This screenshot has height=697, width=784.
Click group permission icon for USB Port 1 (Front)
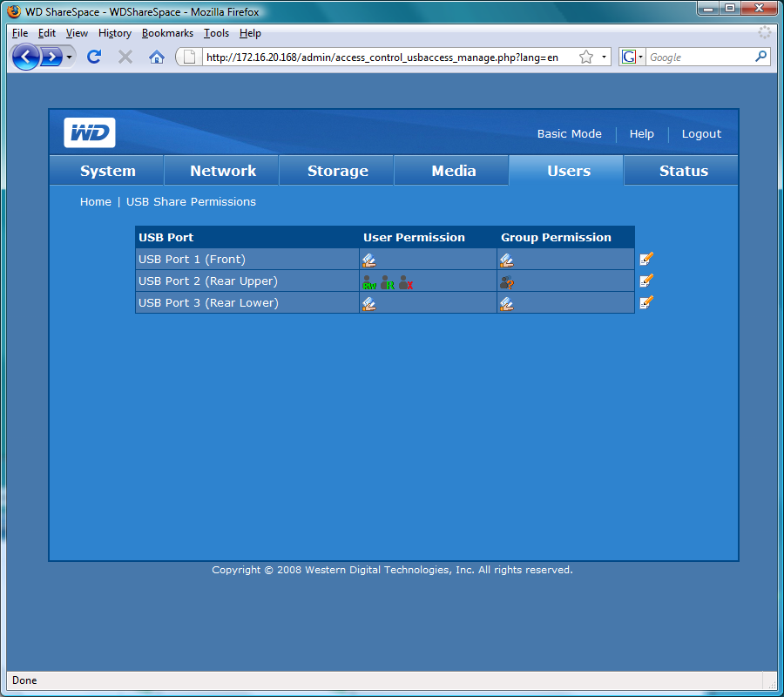506,260
